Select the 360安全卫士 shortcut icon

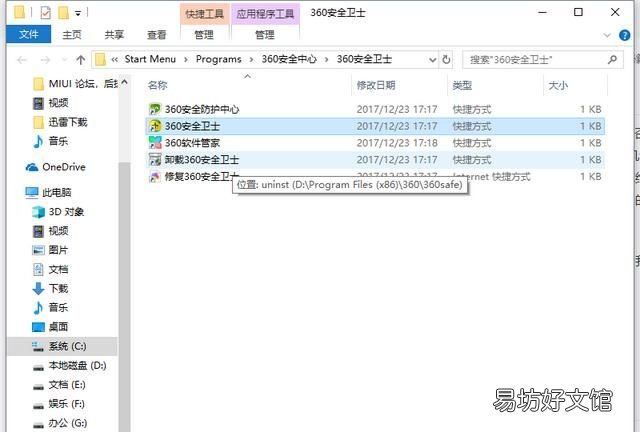point(155,126)
